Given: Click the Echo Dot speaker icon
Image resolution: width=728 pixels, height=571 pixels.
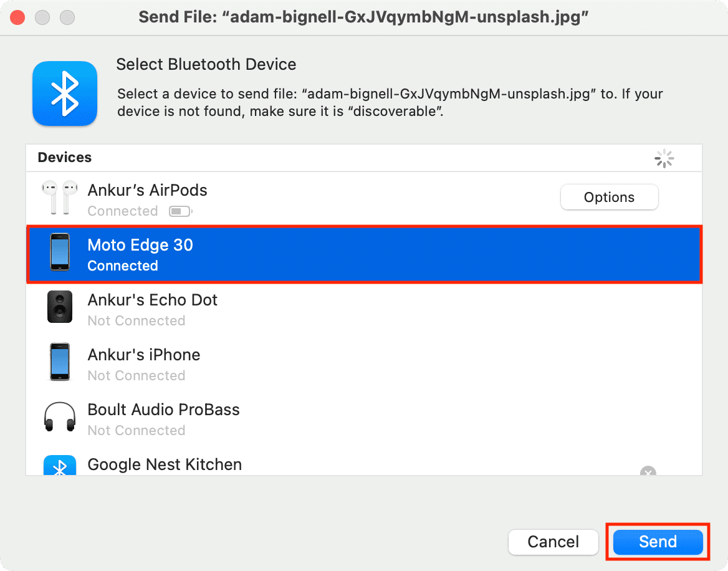Looking at the screenshot, I should click(x=60, y=307).
